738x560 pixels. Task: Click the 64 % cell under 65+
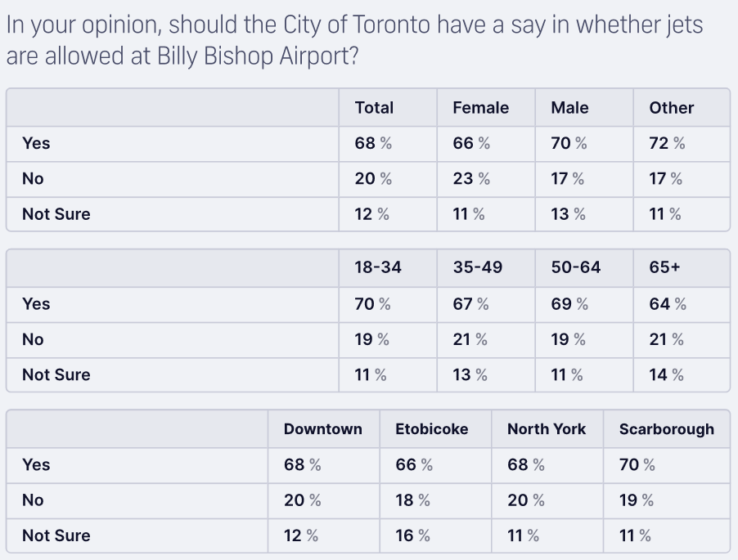click(668, 304)
